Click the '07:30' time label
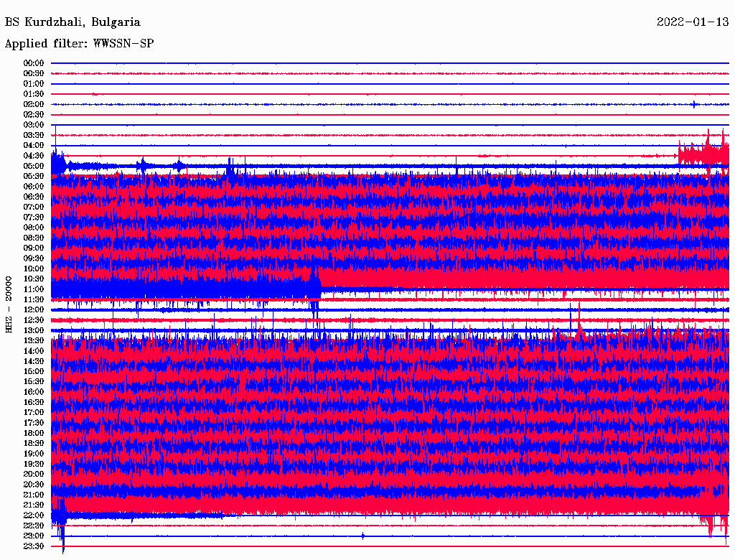Screen dimensions: 735x560 (x=33, y=218)
